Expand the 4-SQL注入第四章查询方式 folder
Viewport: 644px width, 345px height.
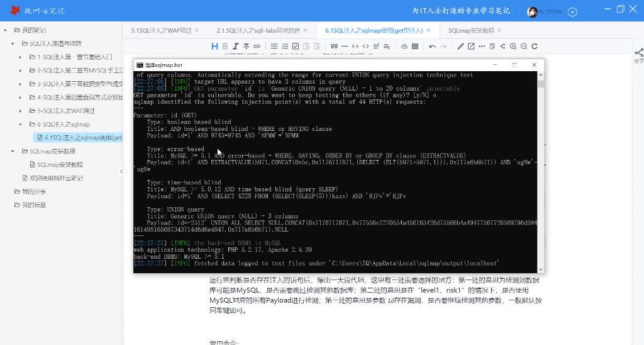tap(20, 98)
